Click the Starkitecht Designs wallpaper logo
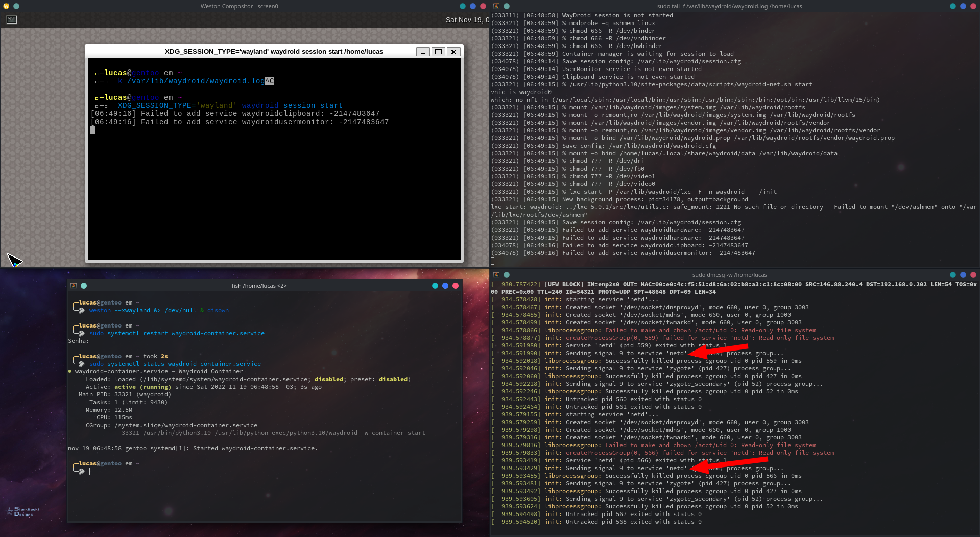Viewport: 980px width, 537px height. pos(21,511)
